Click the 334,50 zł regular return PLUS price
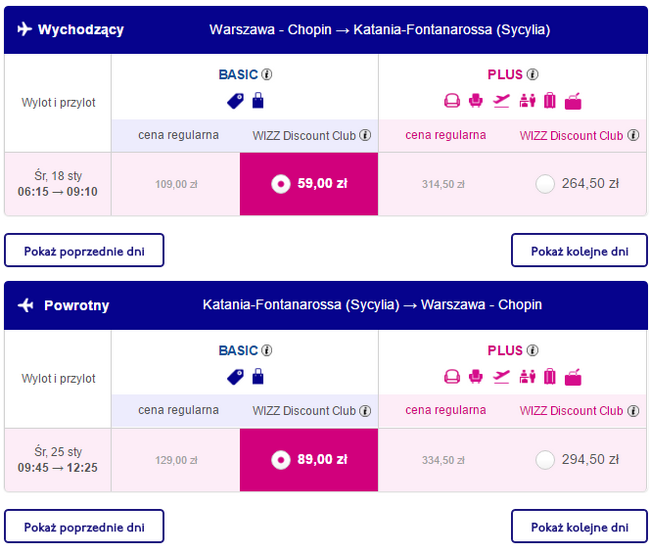The image size is (650, 553). (443, 460)
